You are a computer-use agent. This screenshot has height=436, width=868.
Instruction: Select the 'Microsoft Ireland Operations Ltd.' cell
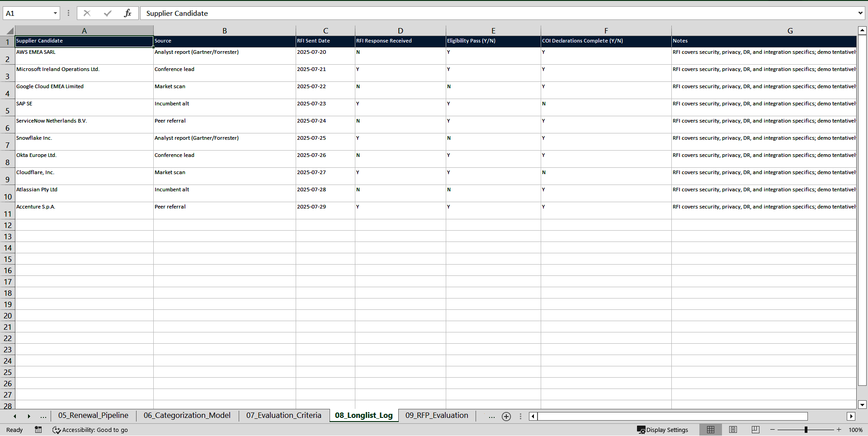coord(84,73)
